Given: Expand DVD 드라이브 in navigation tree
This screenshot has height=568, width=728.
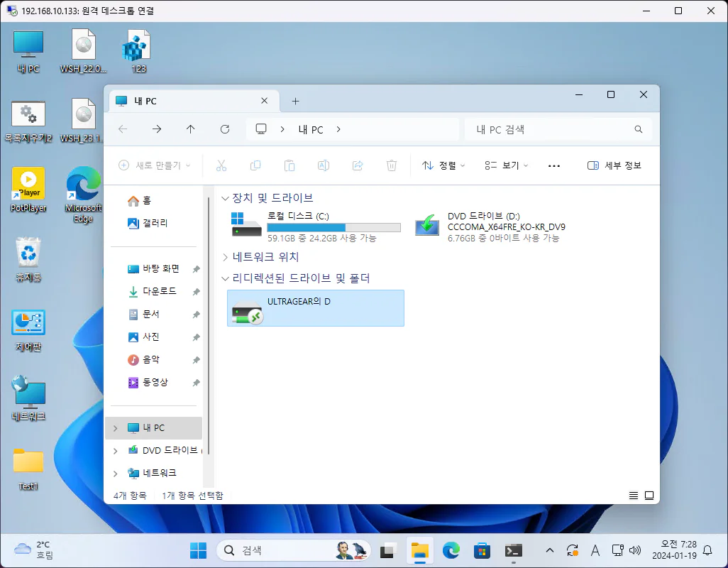Looking at the screenshot, I should (116, 451).
